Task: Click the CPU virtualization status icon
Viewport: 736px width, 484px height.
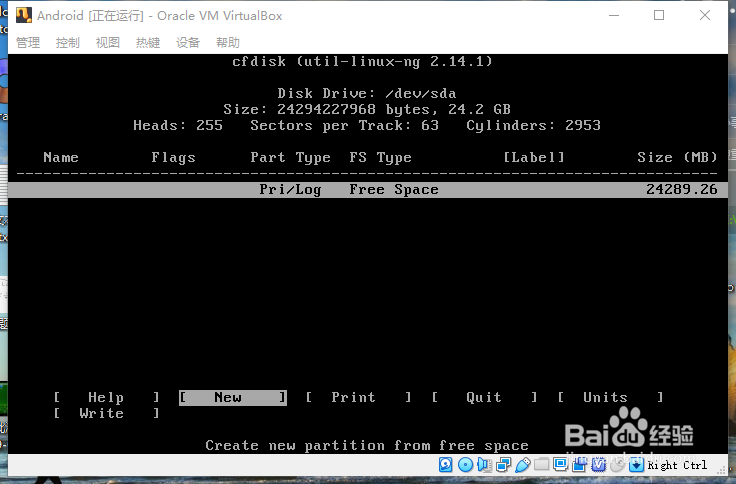Action: [599, 465]
